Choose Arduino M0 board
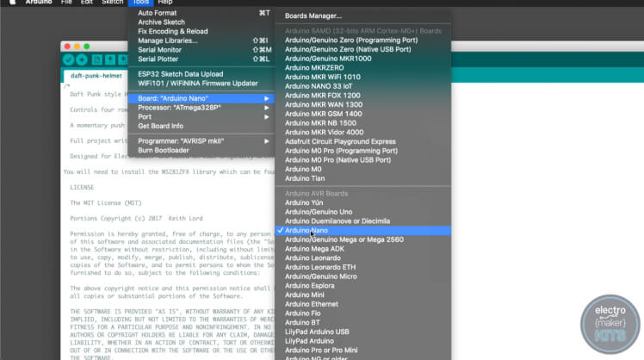Image resolution: width=644 pixels, height=360 pixels. coord(363,170)
